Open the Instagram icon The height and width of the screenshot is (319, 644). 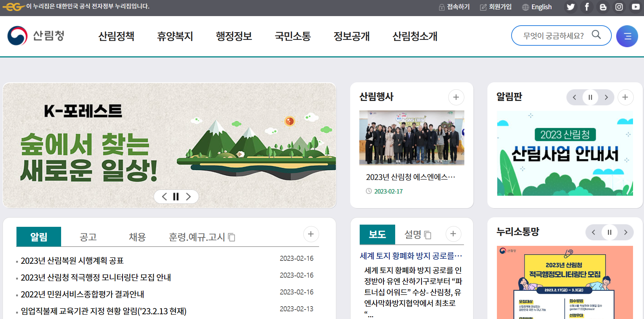619,7
